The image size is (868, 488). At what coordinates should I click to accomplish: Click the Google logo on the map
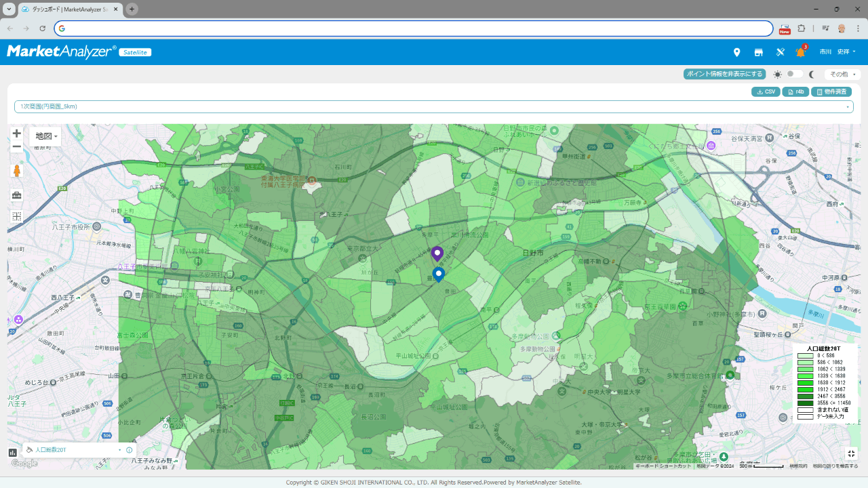pyautogui.click(x=24, y=464)
